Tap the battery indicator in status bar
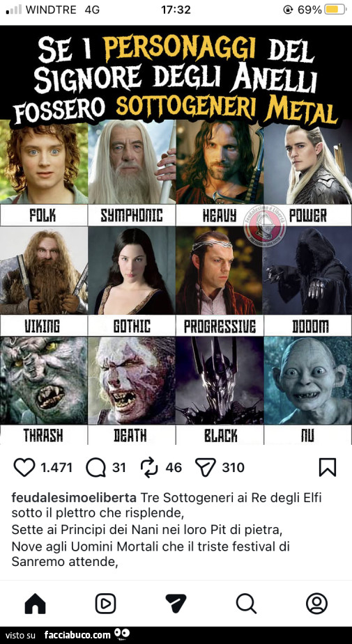This screenshot has height=644, width=352. [x=335, y=10]
